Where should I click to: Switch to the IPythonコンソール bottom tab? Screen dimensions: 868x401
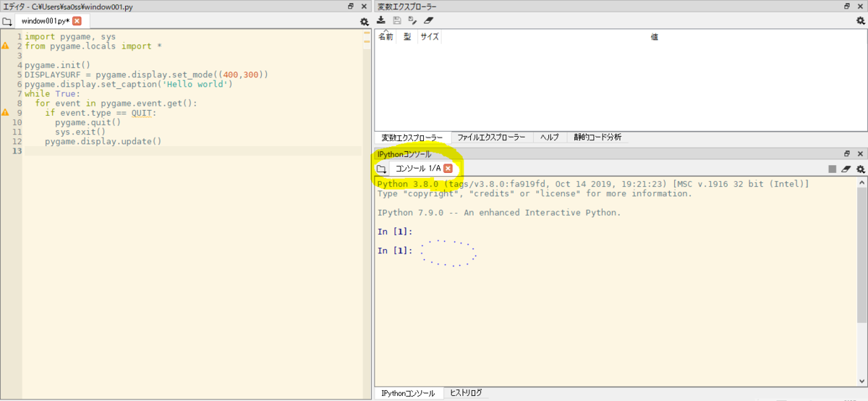[407, 393]
